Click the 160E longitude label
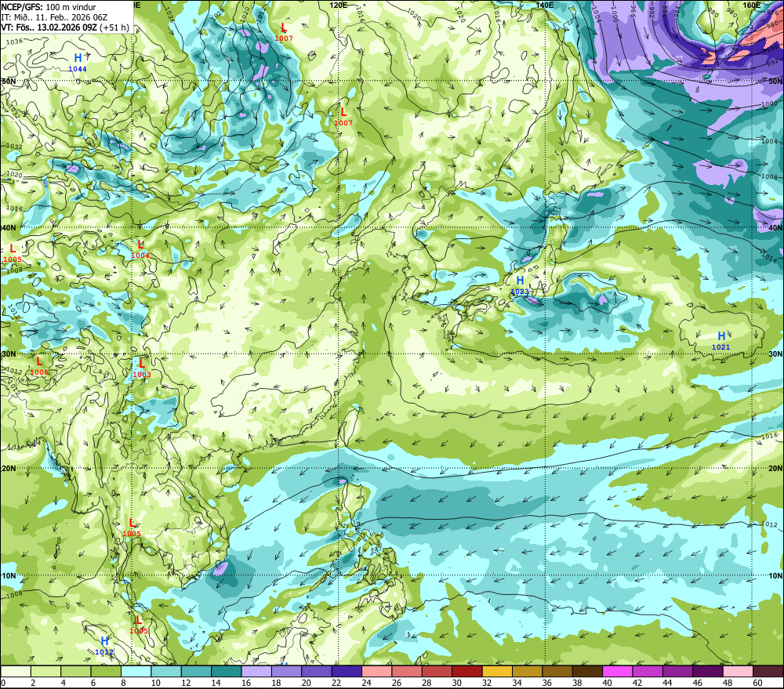Viewport: 784px width, 689px height. tap(752, 5)
